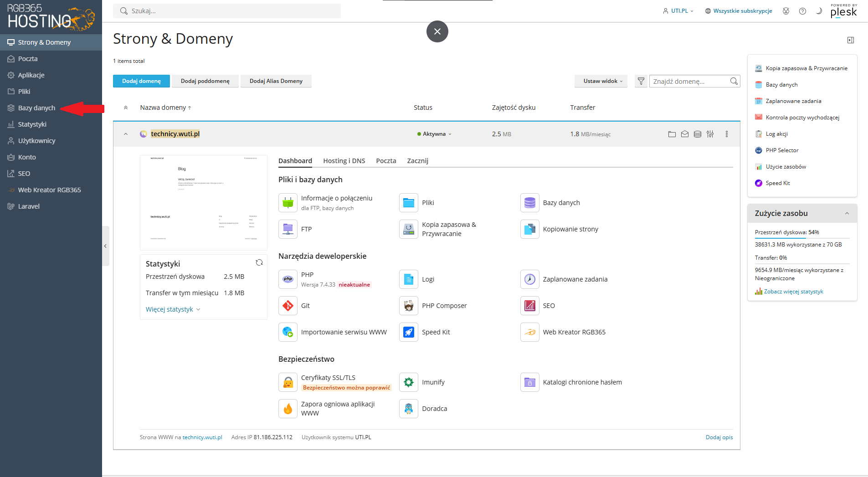The image size is (868, 477).
Task: Open Zobacz więcej statystyk link
Action: [x=793, y=292]
